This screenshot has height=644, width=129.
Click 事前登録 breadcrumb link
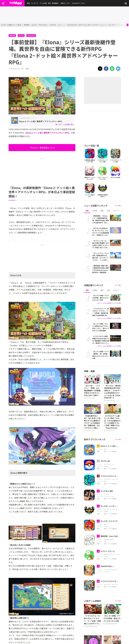(26, 25)
